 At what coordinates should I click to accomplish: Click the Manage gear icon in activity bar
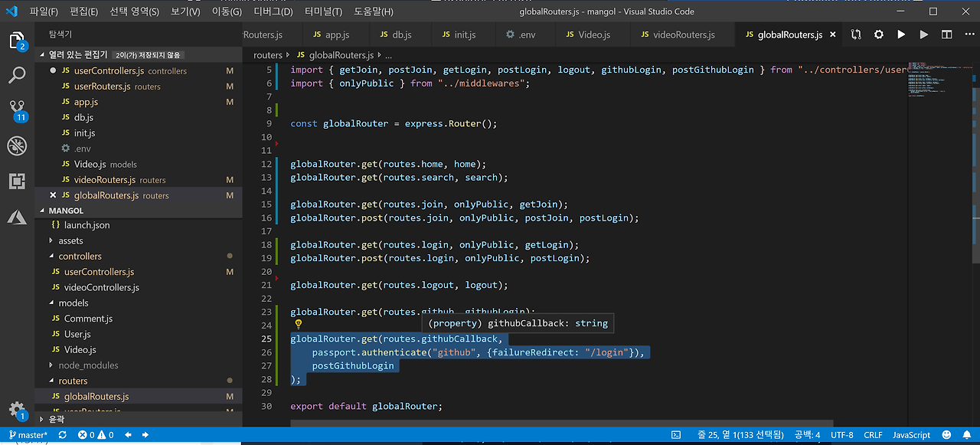pos(17,410)
